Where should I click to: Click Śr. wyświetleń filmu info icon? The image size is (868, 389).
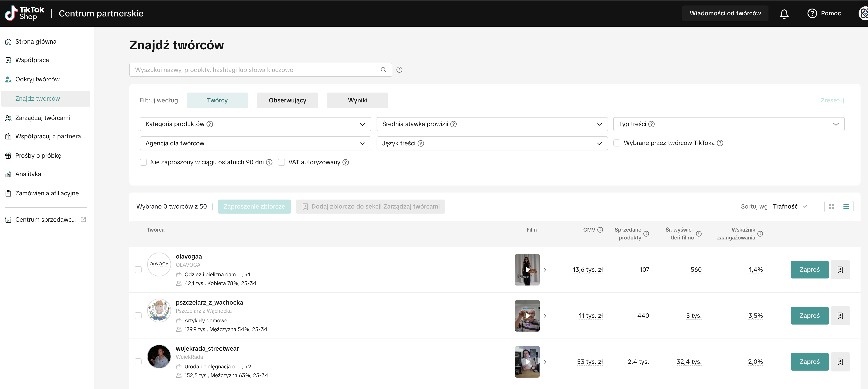pyautogui.click(x=699, y=234)
